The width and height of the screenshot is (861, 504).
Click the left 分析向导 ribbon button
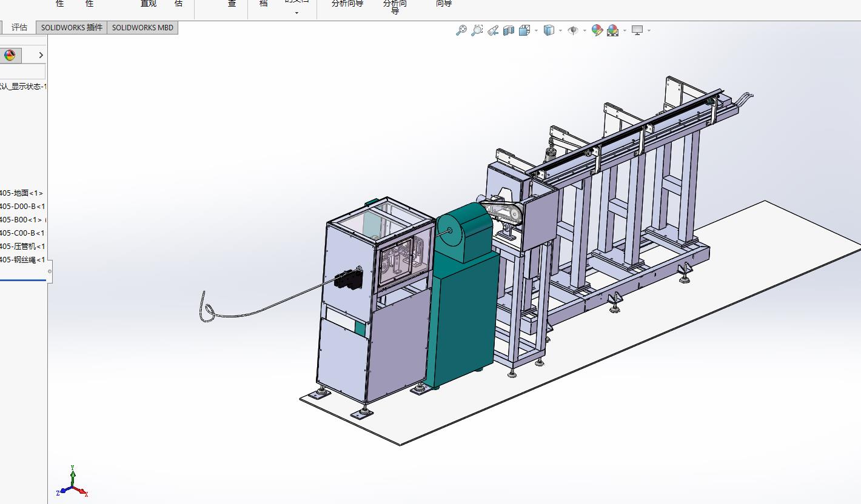pyautogui.click(x=347, y=4)
